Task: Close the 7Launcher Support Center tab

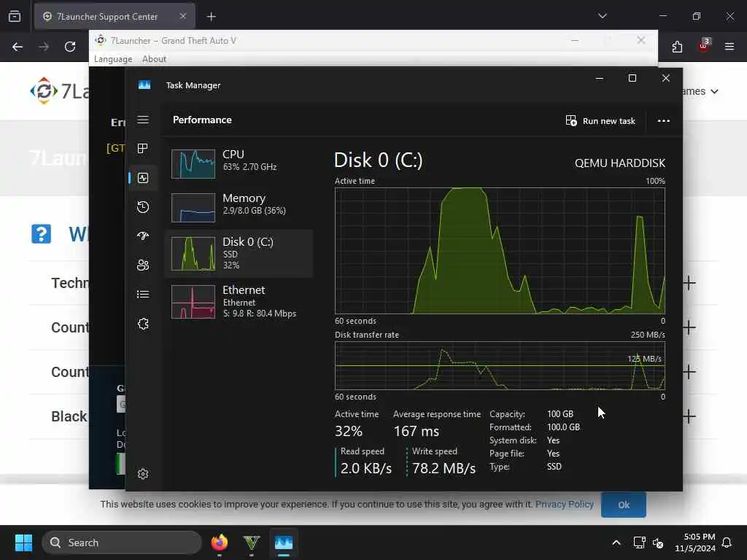Action: click(x=183, y=16)
